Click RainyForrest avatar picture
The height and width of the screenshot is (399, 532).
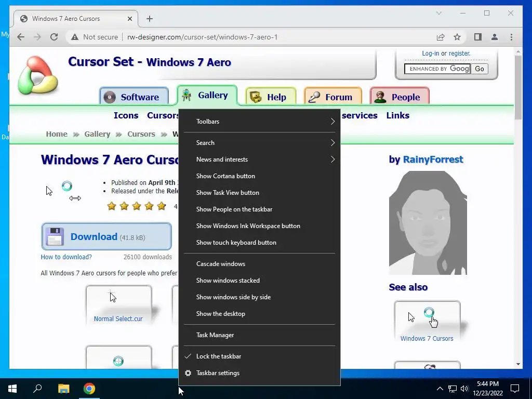[428, 223]
